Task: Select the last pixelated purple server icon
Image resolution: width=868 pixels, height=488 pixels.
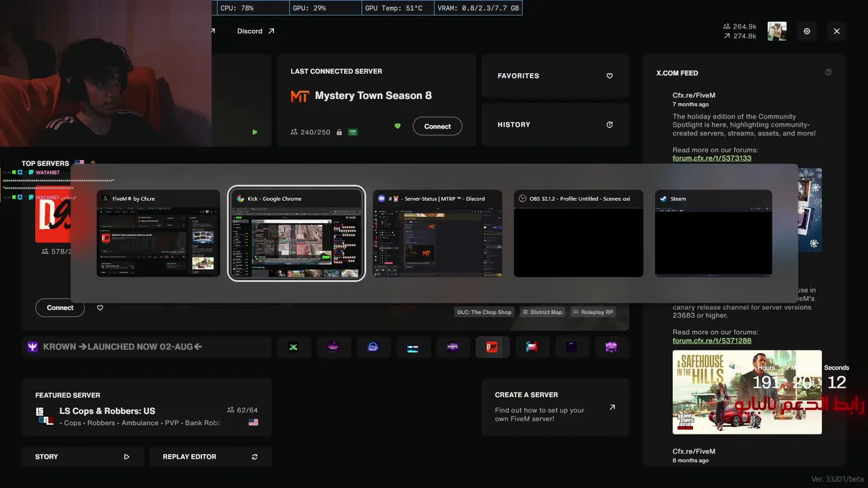Action: click(x=611, y=347)
